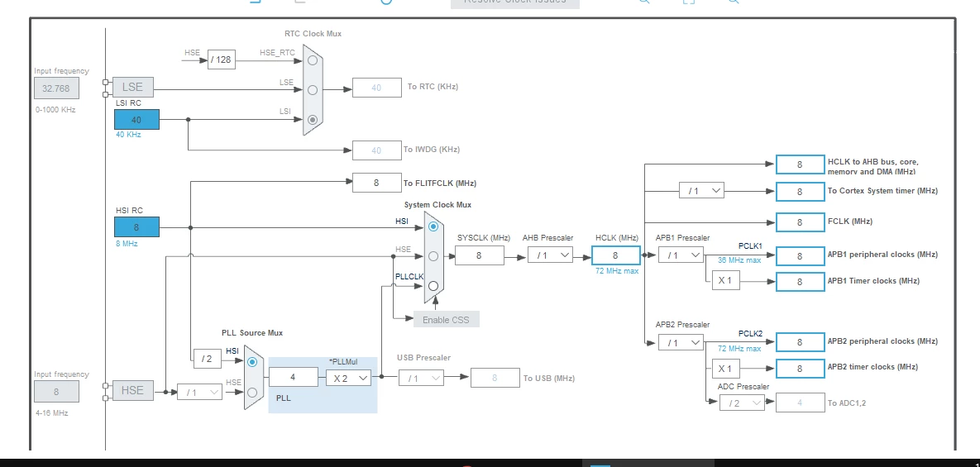Image resolution: width=980 pixels, height=467 pixels.
Task: Open the Cortex System timer divider dropdown
Action: (x=701, y=190)
